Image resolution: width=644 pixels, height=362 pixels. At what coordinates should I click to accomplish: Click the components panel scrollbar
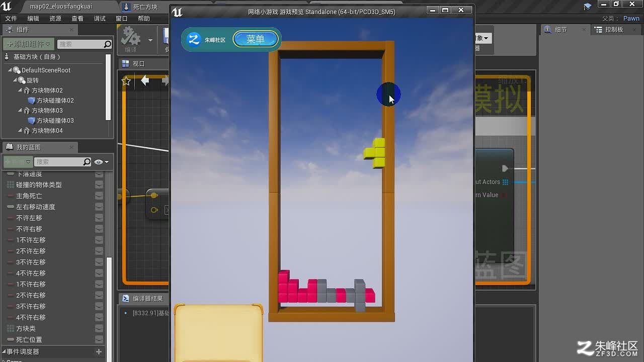pyautogui.click(x=108, y=86)
